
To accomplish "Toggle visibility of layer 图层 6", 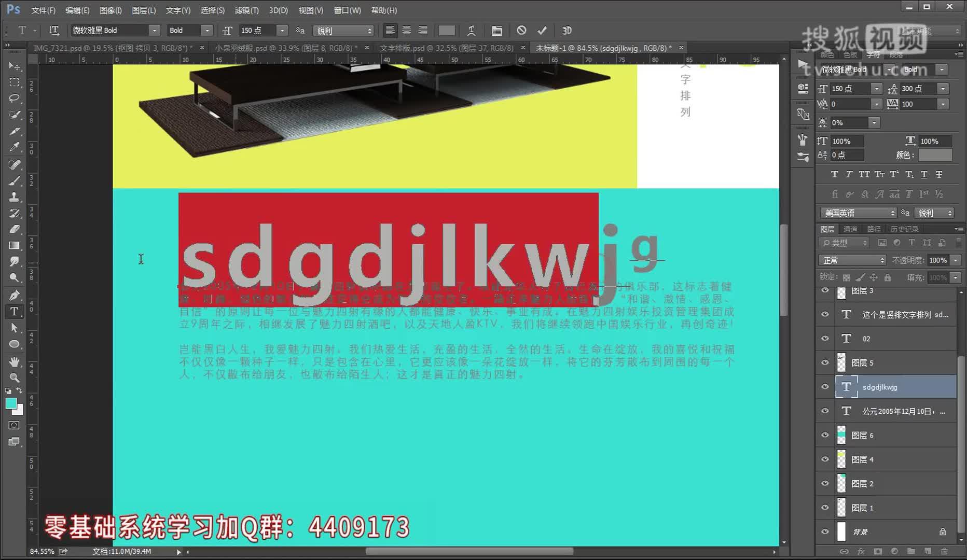I will pyautogui.click(x=825, y=435).
